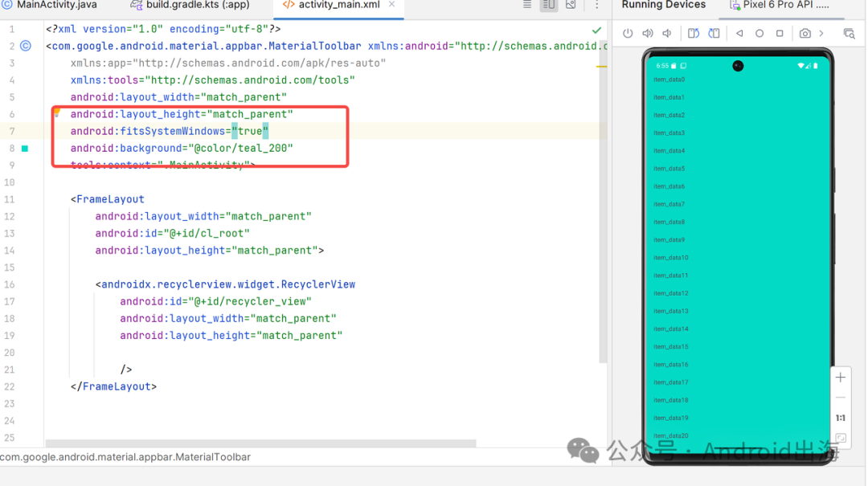Tap the emulator Back button
Screen dimensions: 868x486
click(739, 33)
